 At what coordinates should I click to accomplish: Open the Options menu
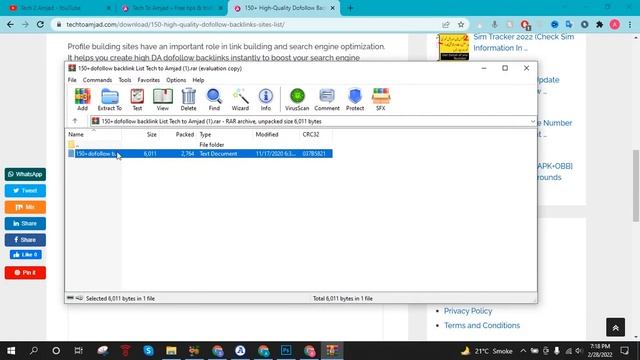[x=176, y=80]
